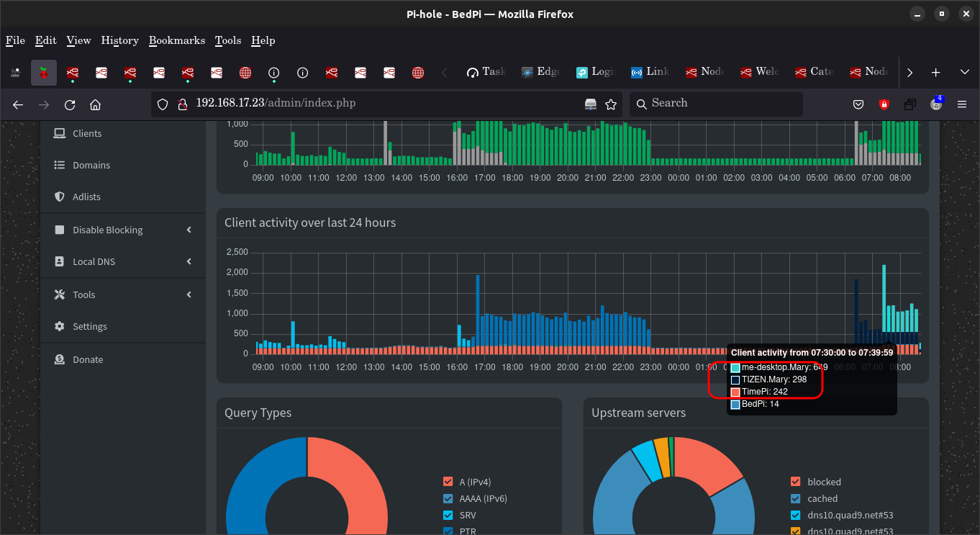Switch to the Link tab
The height and width of the screenshot is (535, 980).
click(x=650, y=72)
